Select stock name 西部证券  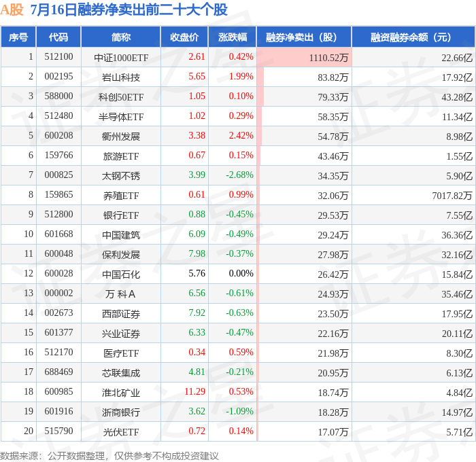121,314
